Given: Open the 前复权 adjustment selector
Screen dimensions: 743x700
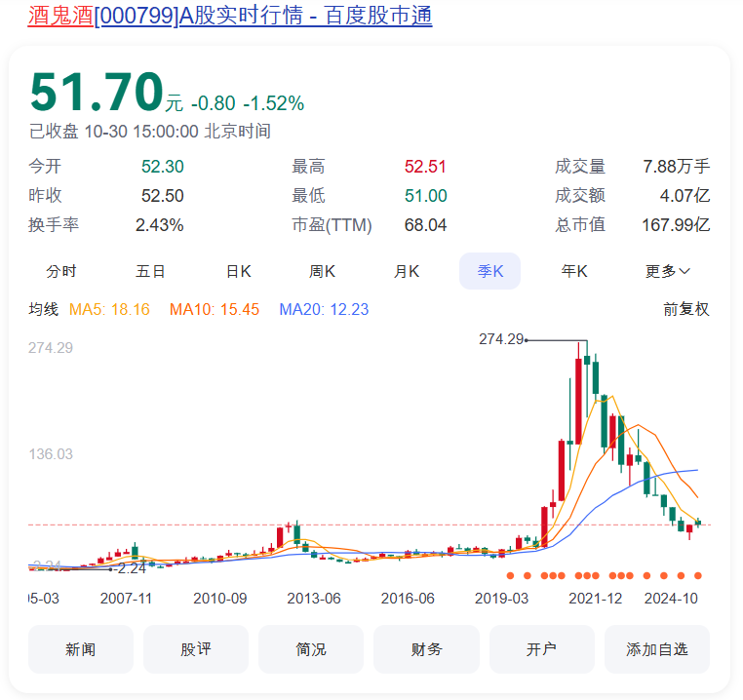Looking at the screenshot, I should coord(686,309).
